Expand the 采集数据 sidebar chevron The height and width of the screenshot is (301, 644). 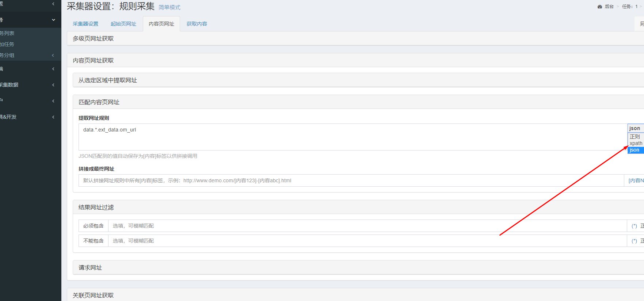[x=53, y=85]
